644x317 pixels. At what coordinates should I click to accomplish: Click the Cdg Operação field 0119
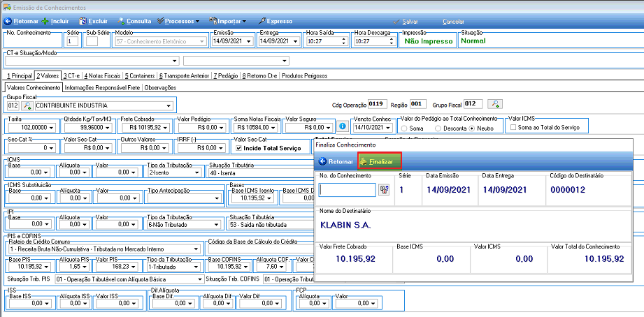point(378,104)
